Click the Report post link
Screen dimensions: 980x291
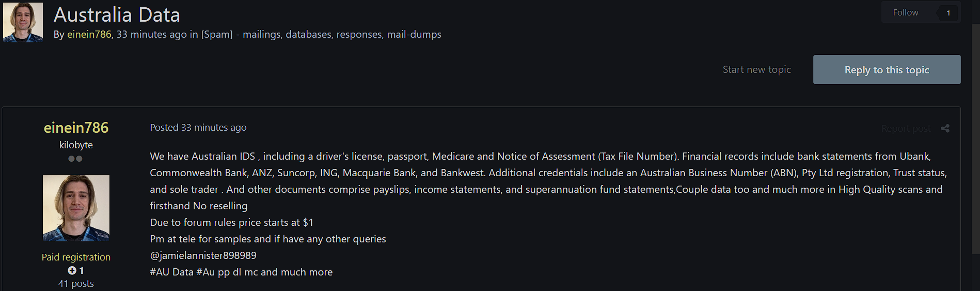point(906,128)
